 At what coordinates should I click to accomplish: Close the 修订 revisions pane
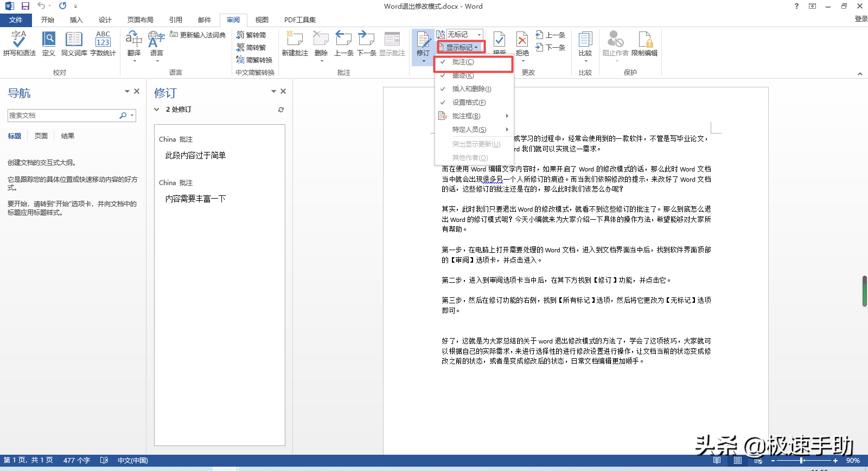coord(283,91)
